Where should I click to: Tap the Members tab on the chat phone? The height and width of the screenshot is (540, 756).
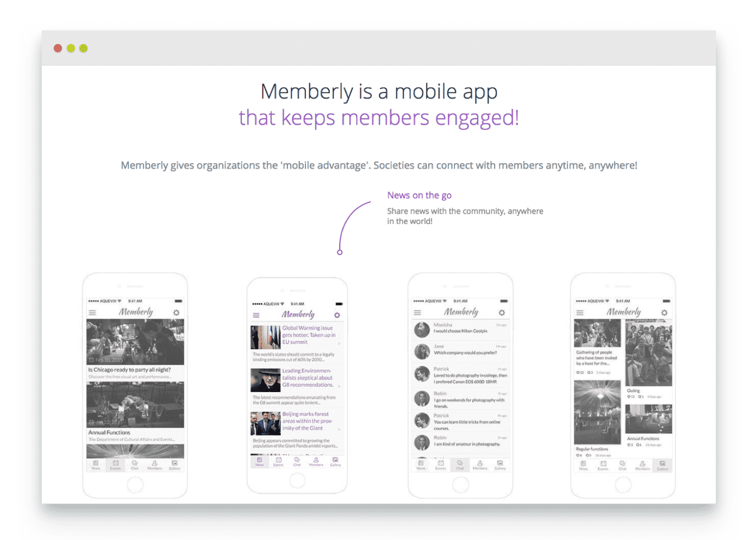[x=480, y=465]
